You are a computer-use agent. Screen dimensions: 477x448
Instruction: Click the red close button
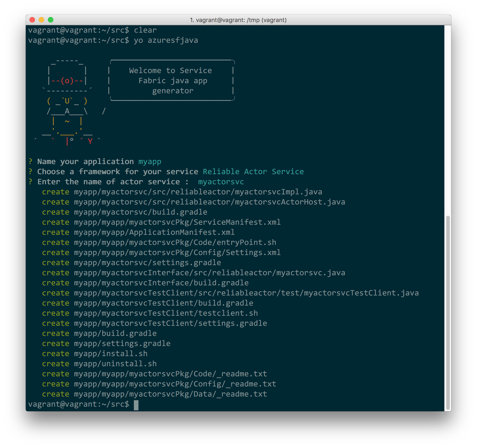click(x=32, y=20)
